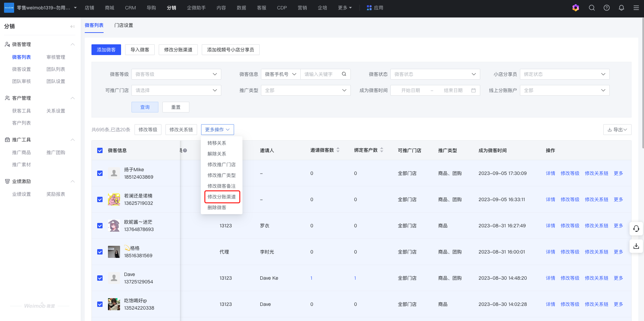Image resolution: width=644 pixels, height=321 pixels.
Task: Toggle the select-all checkbox in table header
Action: pos(100,150)
